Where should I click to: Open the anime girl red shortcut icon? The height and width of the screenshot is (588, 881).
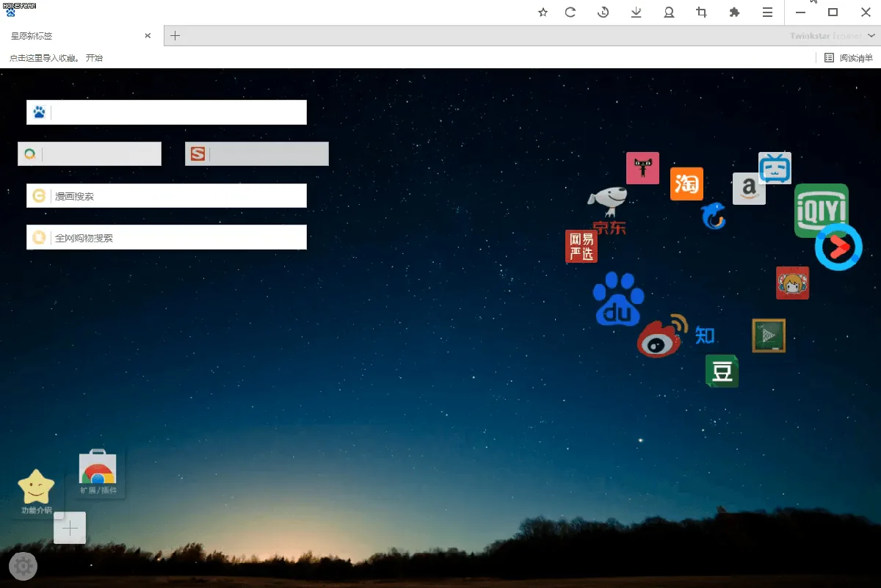[793, 283]
